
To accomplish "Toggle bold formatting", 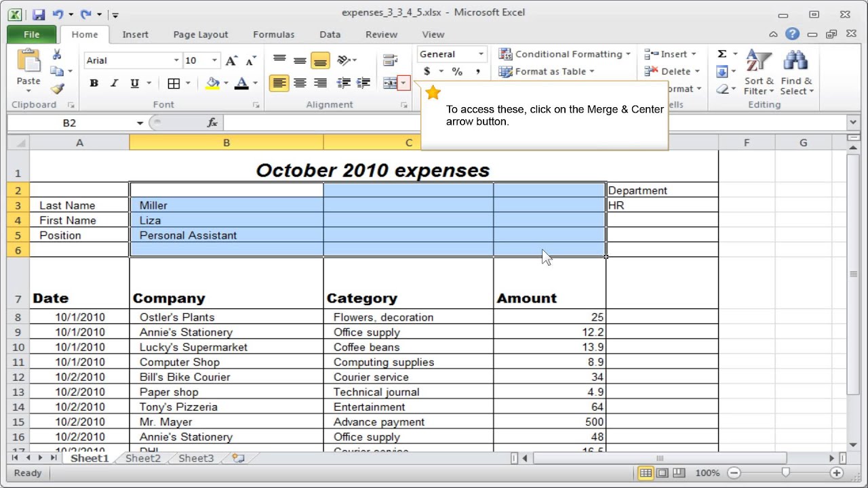I will pyautogui.click(x=94, y=83).
